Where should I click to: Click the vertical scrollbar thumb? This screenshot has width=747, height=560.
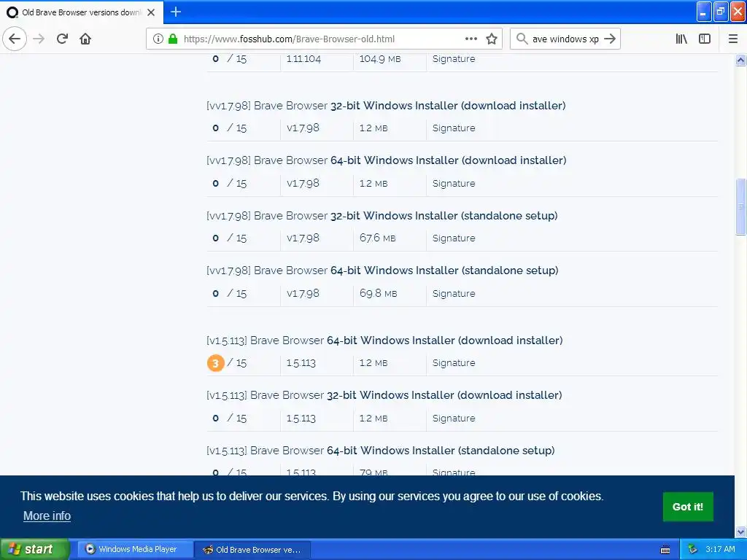pyautogui.click(x=740, y=206)
